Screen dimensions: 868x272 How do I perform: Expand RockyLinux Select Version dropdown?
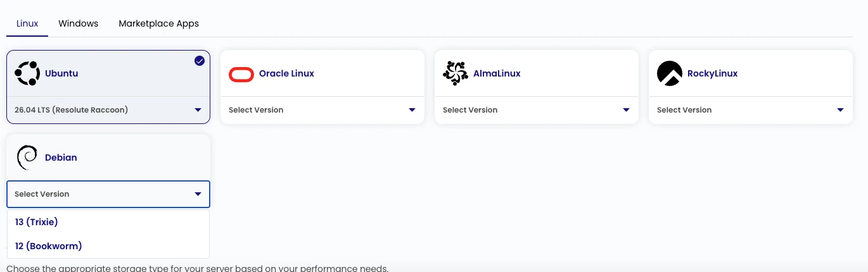coord(751,110)
